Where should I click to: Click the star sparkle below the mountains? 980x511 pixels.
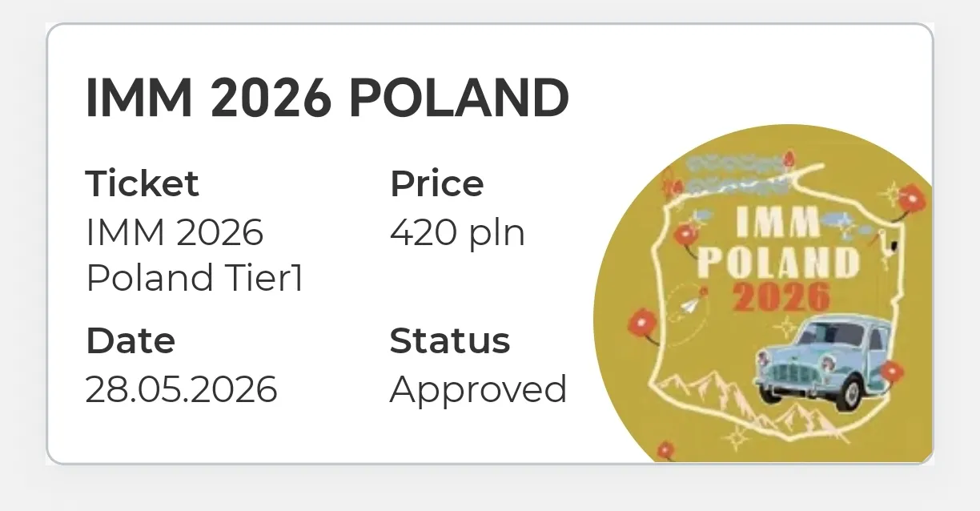(736, 437)
